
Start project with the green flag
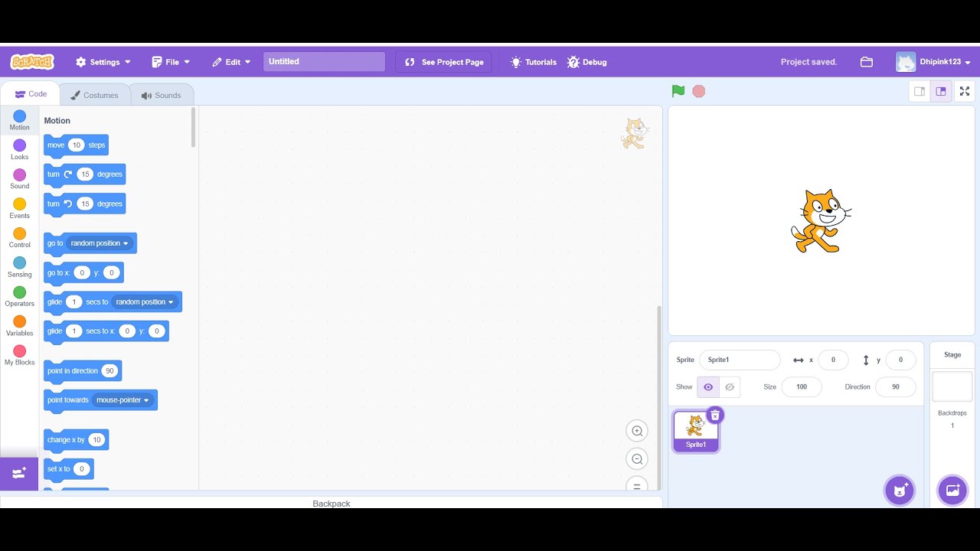(x=678, y=91)
